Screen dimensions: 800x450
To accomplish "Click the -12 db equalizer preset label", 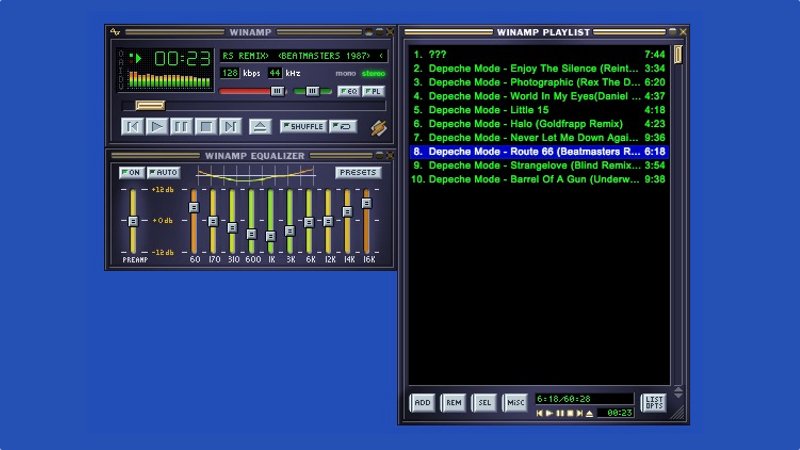I will coord(163,252).
